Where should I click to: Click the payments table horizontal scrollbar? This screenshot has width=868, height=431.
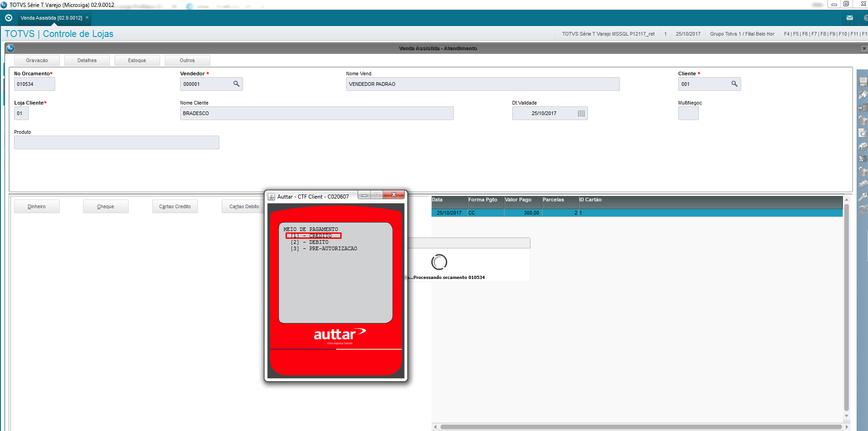[641, 427]
